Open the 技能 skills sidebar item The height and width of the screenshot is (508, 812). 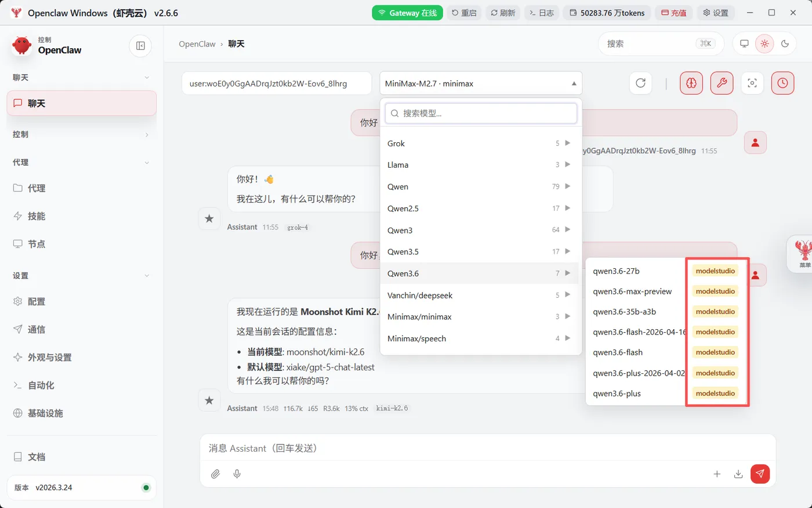(x=82, y=216)
